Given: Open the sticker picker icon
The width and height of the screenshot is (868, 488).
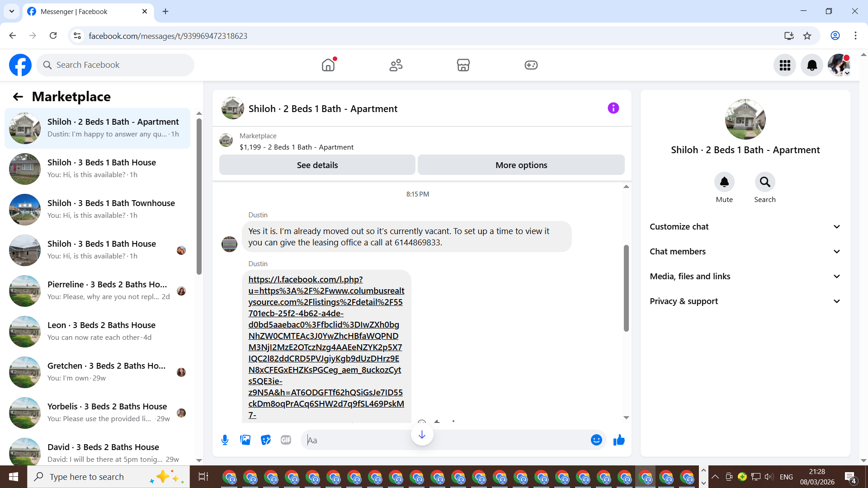Looking at the screenshot, I should click(265, 440).
